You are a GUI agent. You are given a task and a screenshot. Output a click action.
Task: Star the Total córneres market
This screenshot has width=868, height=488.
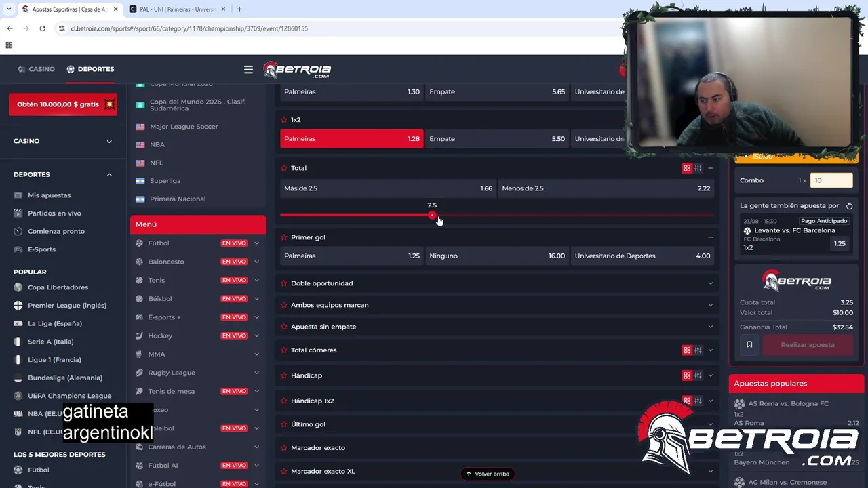click(x=284, y=350)
